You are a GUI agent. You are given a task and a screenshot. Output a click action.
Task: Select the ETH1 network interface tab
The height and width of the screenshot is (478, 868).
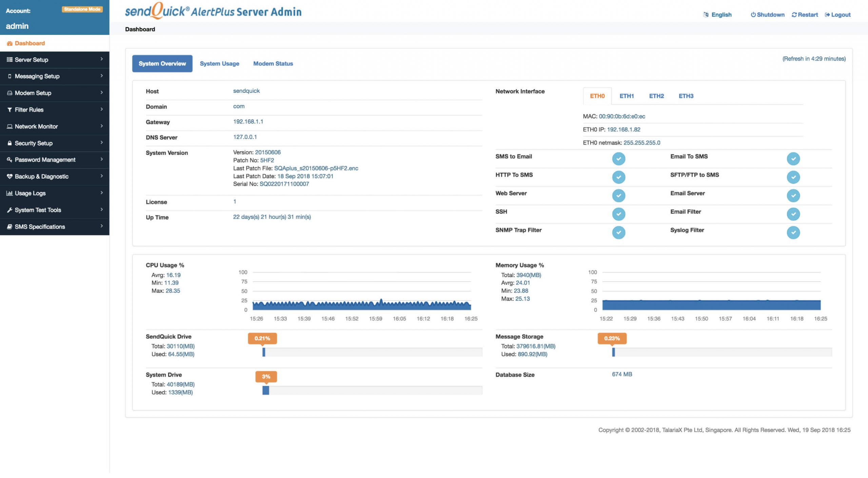tap(626, 96)
